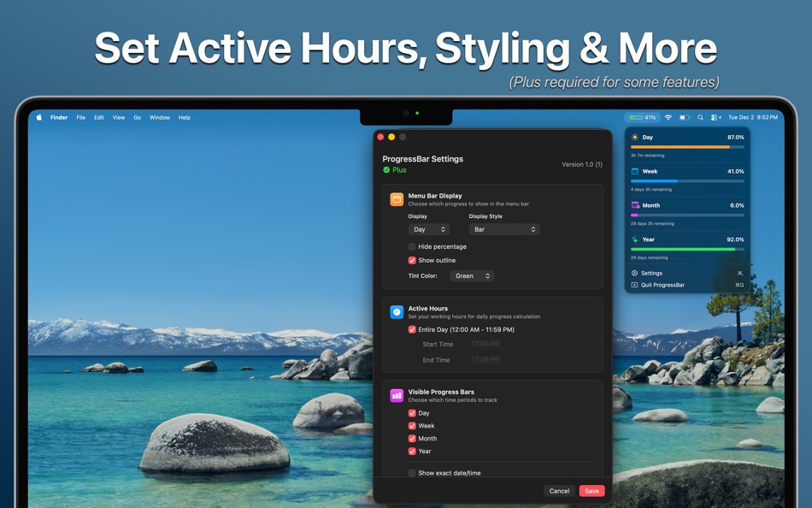Open the Display dropdown set to Day
812x508 pixels.
click(428, 228)
